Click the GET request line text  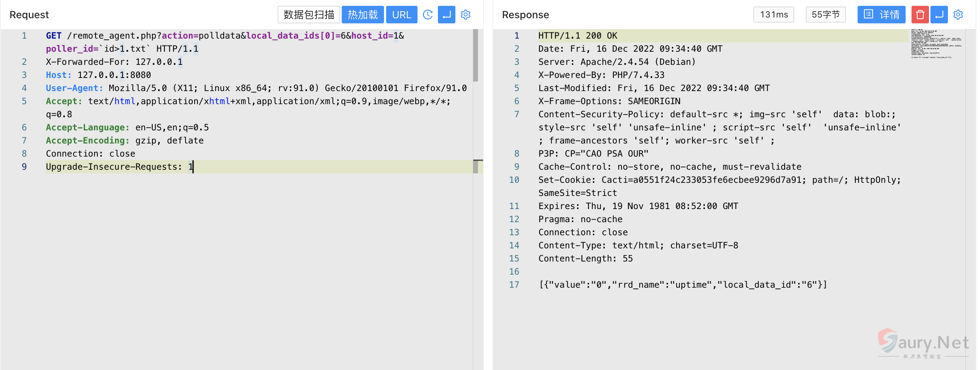(x=224, y=36)
